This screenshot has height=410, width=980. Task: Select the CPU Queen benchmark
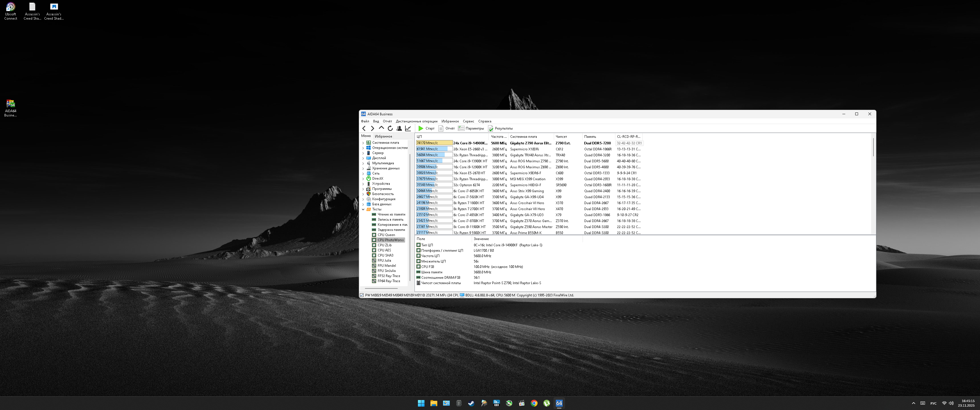(x=386, y=235)
